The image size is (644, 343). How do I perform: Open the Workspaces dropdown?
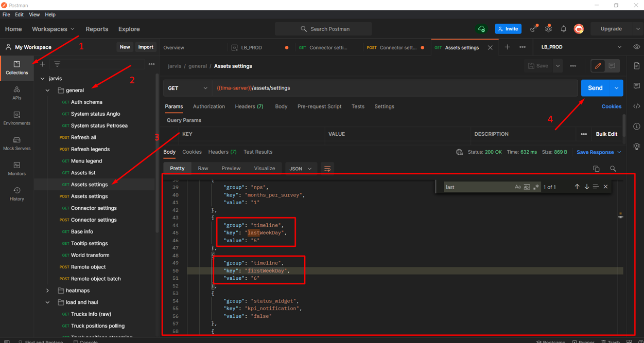click(53, 29)
